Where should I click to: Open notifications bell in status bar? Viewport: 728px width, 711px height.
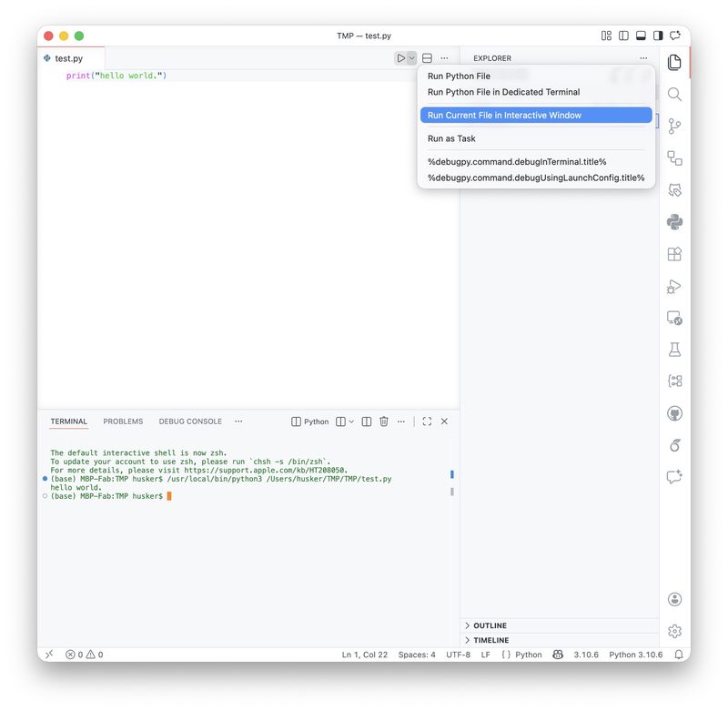coord(679,655)
